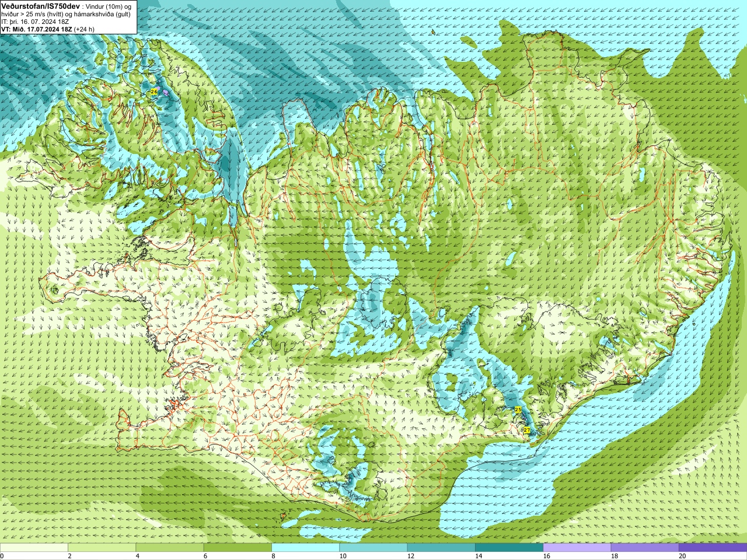Click the legend scale label '6'
Screen dimensions: 747x560
(x=205, y=556)
